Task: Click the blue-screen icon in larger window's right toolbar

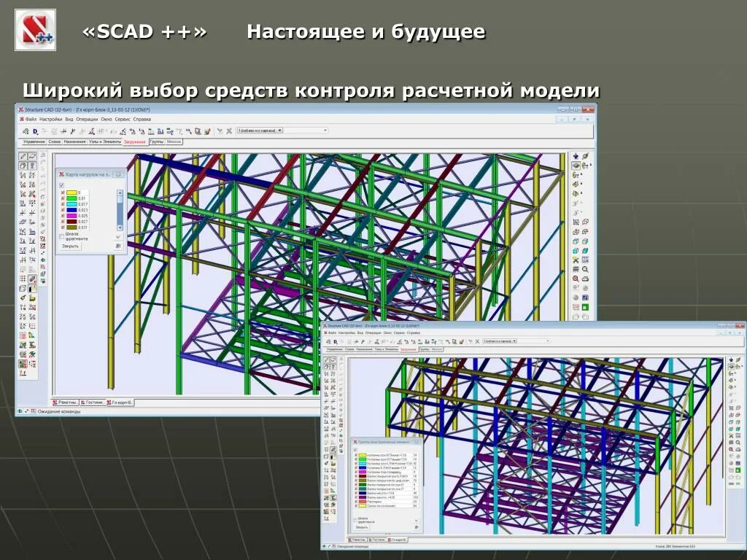Action: coord(585,297)
